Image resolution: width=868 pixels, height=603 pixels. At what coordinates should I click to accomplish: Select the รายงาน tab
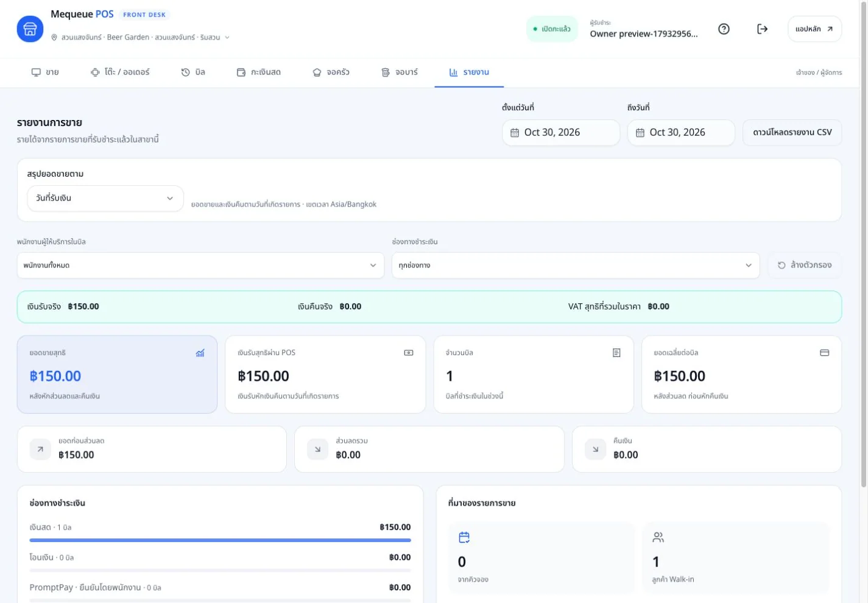click(x=469, y=72)
